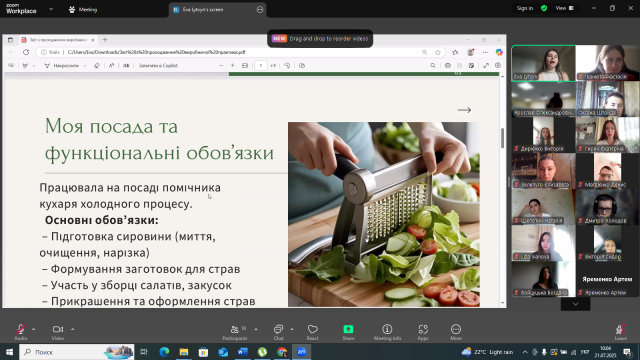640x360 pixels.
Task: Open the weather widget 22°C Light rain
Action: point(487,352)
